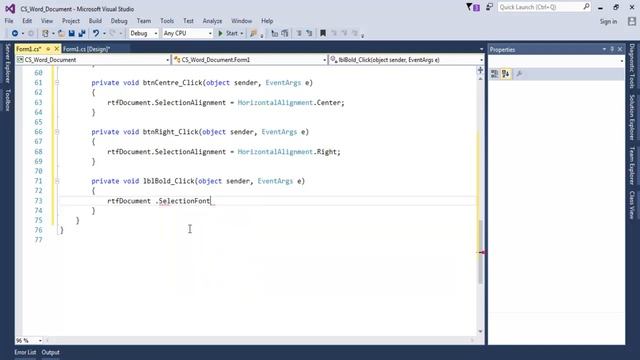Close the Form1.cs editor tab
This screenshot has width=640, height=360.
pos(56,49)
